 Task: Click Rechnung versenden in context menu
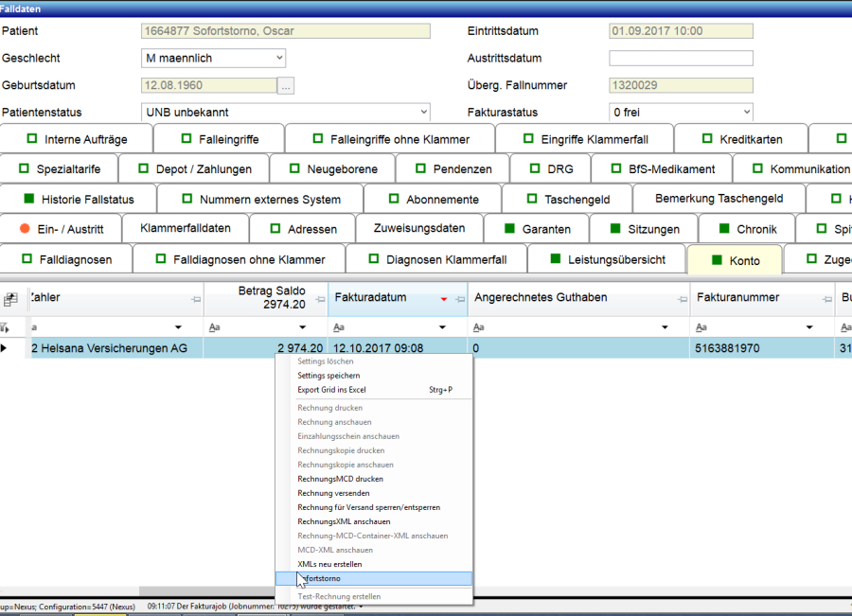point(333,493)
